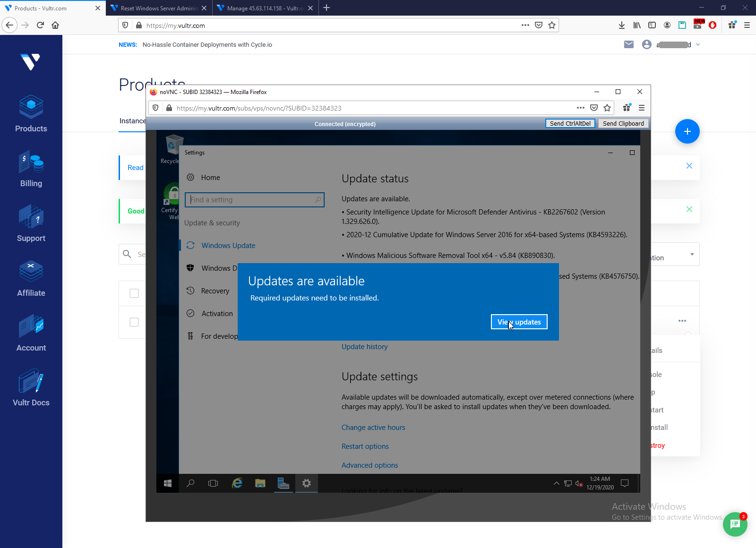Switch to Reset Windows Server Admin tab
Image resolution: width=756 pixels, height=548 pixels.
159,8
